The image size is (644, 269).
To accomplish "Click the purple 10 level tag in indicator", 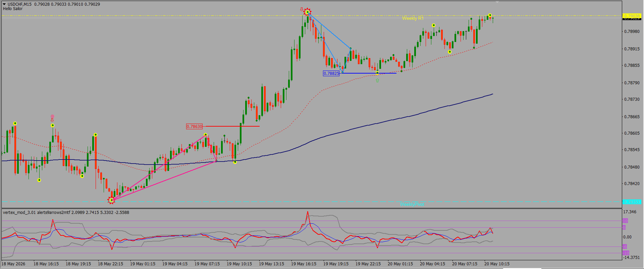I will [625, 221].
